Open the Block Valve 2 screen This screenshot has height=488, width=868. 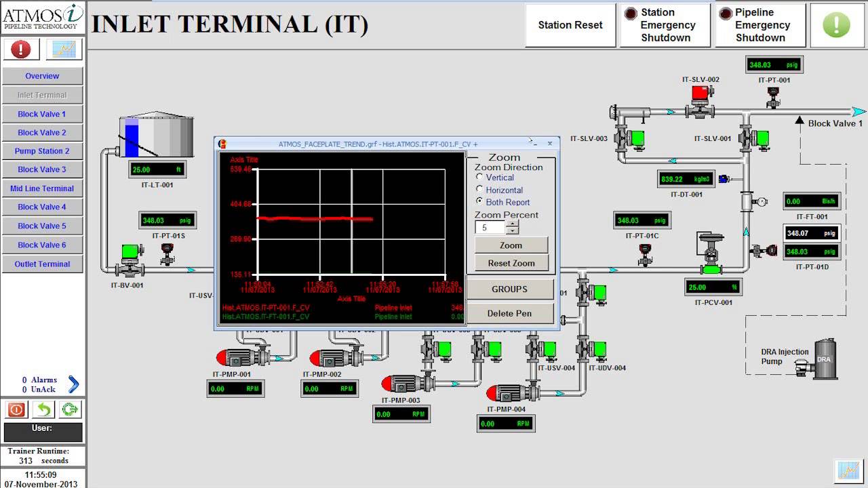pos(43,132)
